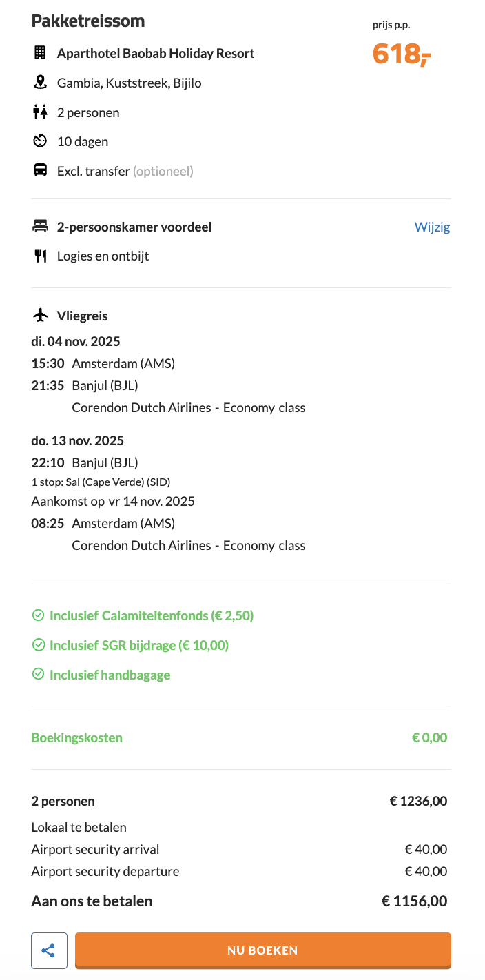Click the duration clock icon

tap(40, 141)
